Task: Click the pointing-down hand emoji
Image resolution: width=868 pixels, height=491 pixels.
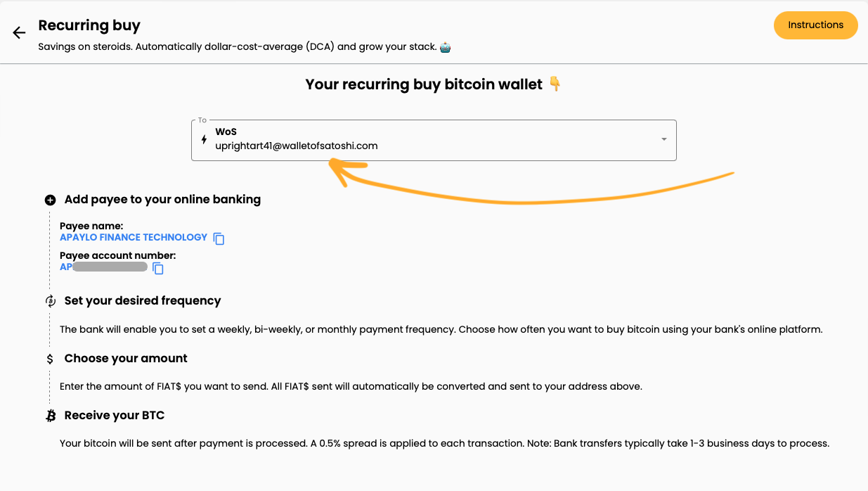Action: (555, 84)
